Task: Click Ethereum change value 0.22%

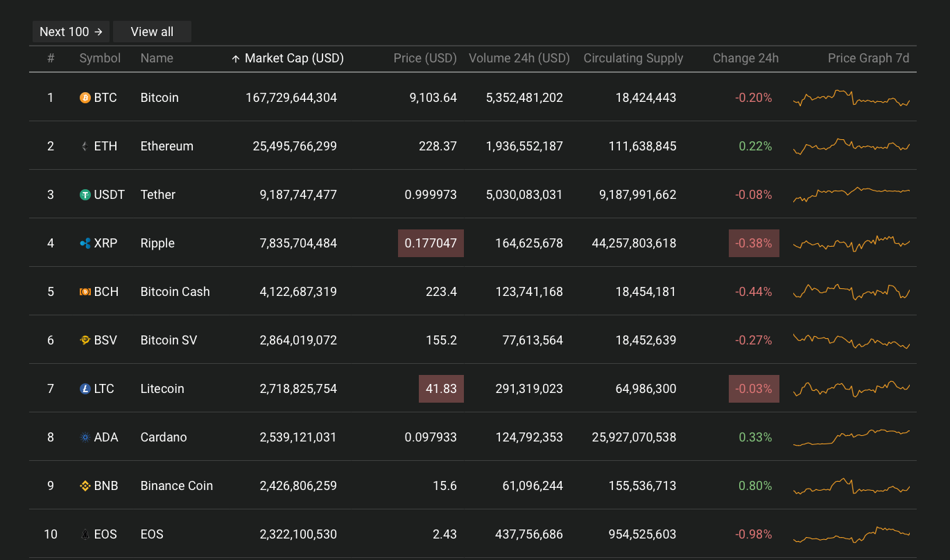Action: tap(755, 146)
